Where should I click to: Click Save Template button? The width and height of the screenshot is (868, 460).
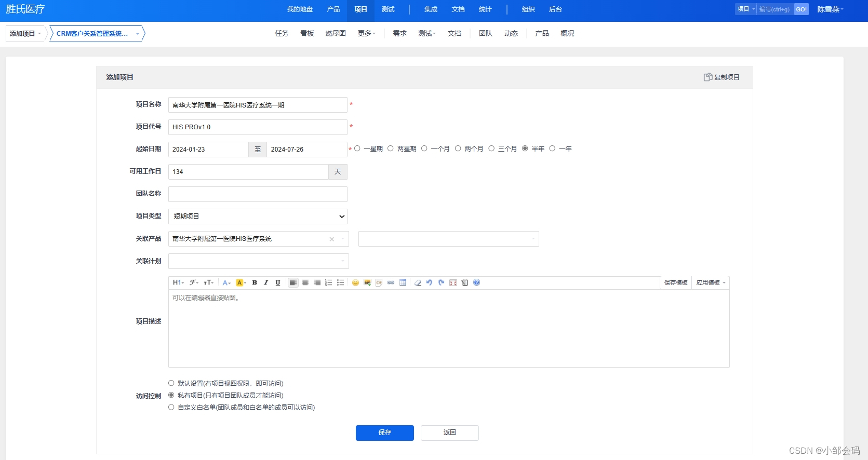point(676,282)
